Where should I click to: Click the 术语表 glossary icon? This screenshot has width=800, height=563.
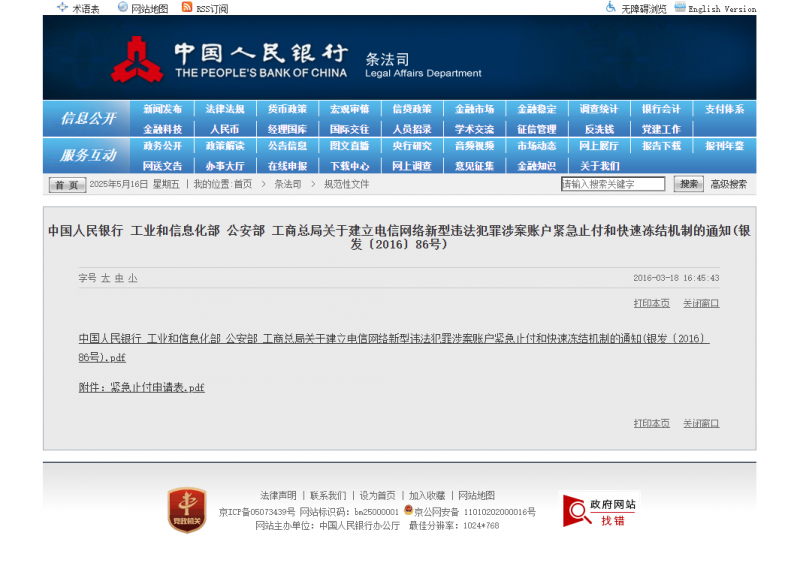62,7
